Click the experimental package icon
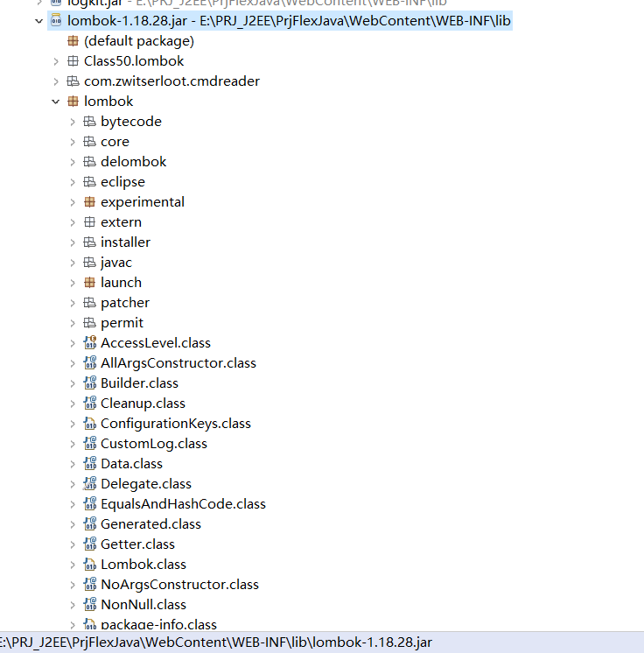 pos(89,202)
